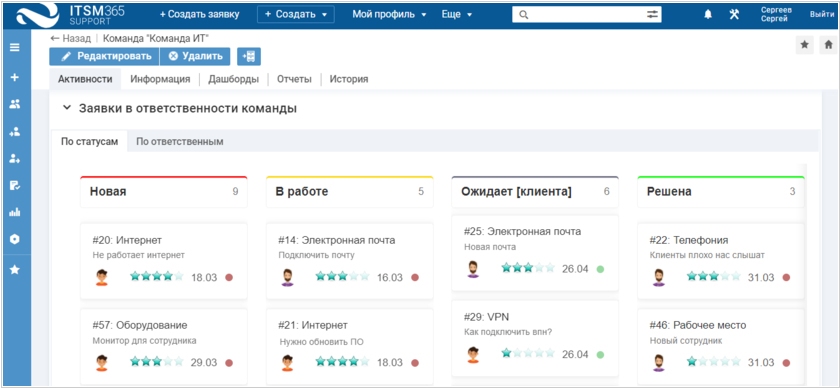Go back via the Назад link

[x=70, y=38]
